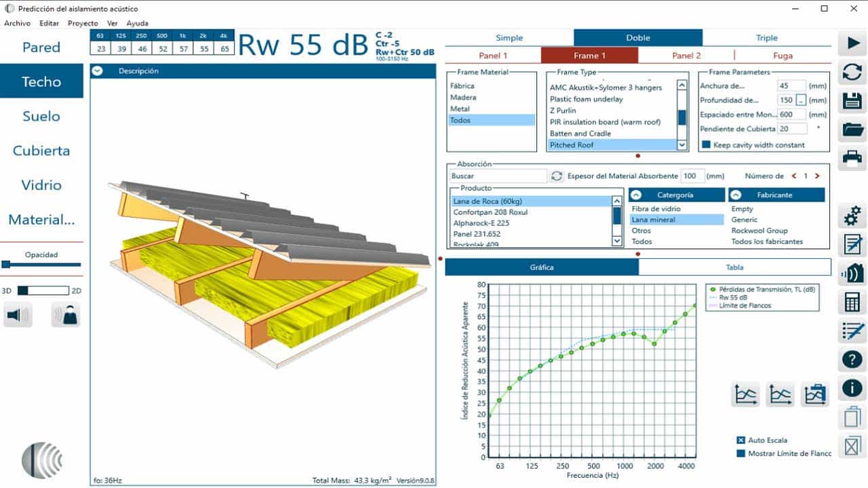Open the settings gears icon
The image size is (868, 488).
[x=852, y=216]
